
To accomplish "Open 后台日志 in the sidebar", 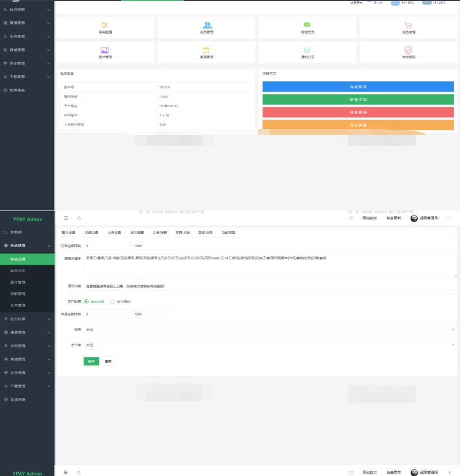I will tap(18, 271).
